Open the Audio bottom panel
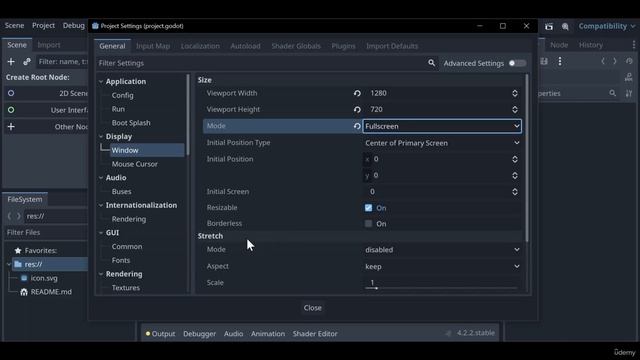Screen dimensions: 640x360 point(233,333)
